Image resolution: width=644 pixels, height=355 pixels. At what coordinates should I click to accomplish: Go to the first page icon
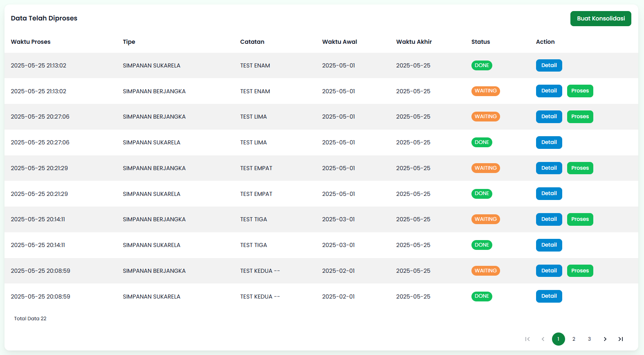(527, 339)
